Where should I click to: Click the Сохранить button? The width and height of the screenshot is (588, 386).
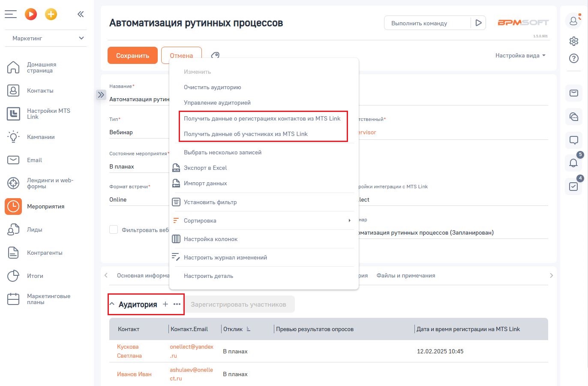pos(132,55)
